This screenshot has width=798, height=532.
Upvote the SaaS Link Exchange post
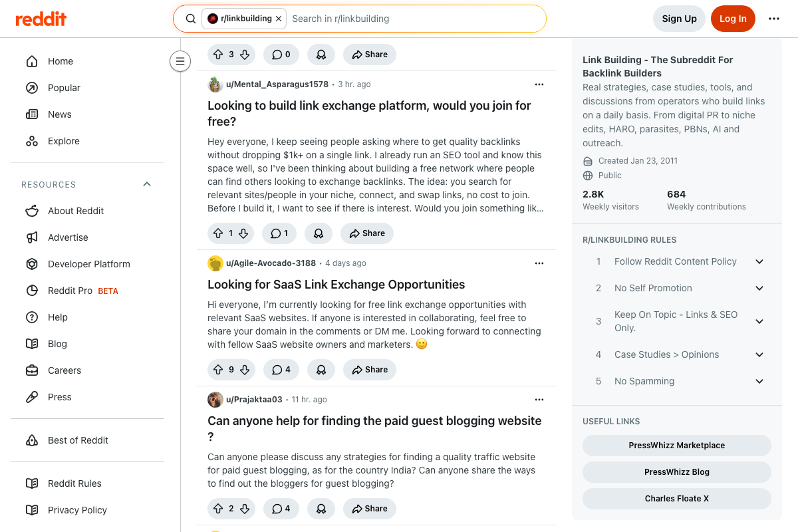point(218,370)
